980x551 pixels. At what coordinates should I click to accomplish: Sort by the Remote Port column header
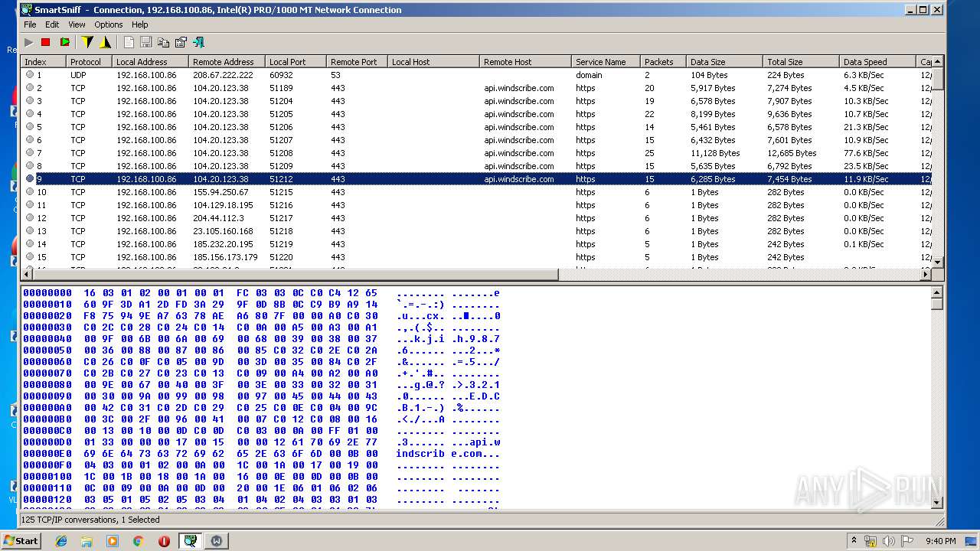tap(357, 62)
